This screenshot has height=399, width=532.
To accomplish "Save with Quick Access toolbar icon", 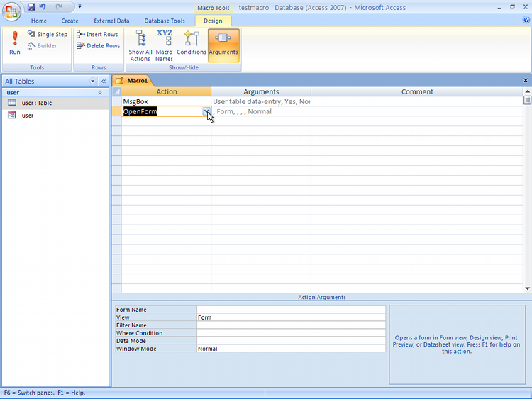I will point(31,6).
